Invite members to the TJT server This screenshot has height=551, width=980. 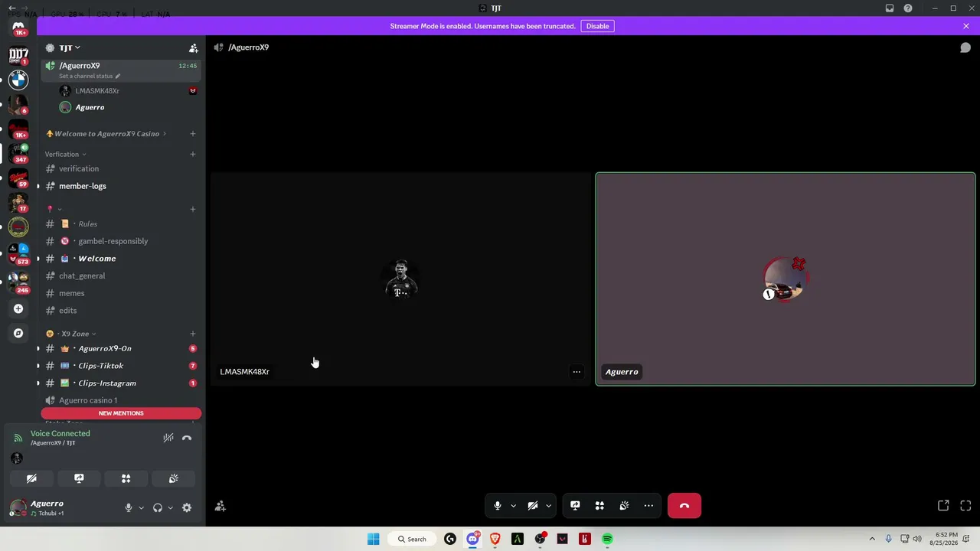pyautogui.click(x=194, y=48)
